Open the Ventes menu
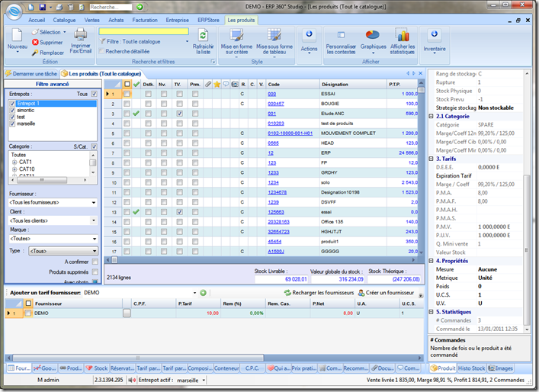This screenshot has height=392, width=539. point(91,21)
